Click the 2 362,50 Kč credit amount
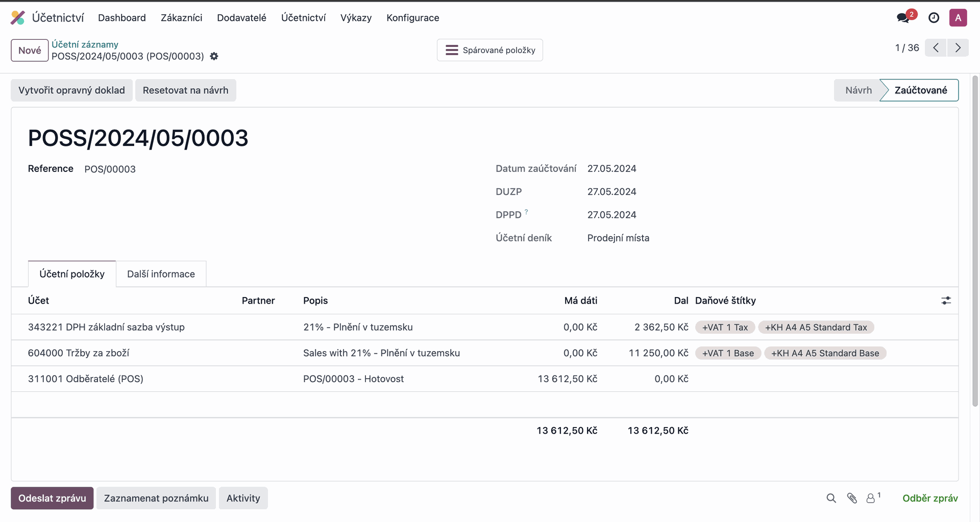This screenshot has width=980, height=522. coord(661,327)
